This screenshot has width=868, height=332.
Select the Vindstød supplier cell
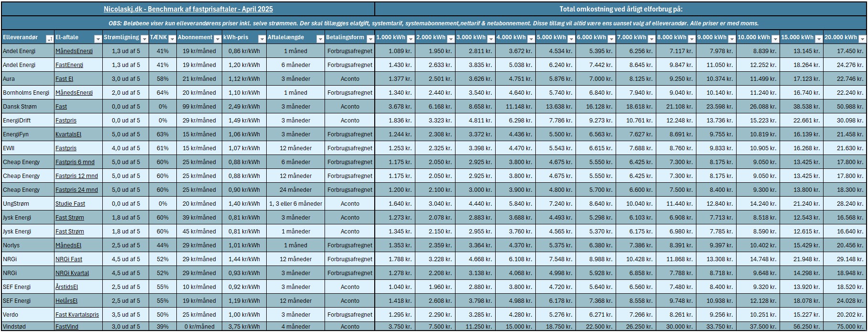(28, 327)
